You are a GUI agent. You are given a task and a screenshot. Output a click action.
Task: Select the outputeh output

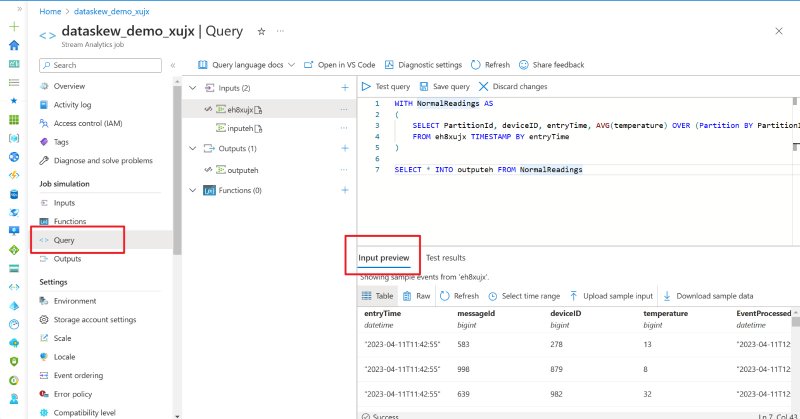[x=242, y=170]
